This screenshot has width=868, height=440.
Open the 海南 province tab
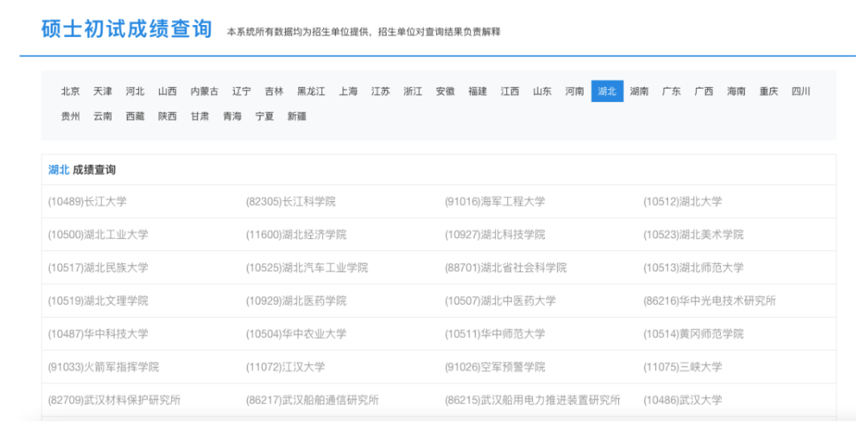(x=736, y=92)
